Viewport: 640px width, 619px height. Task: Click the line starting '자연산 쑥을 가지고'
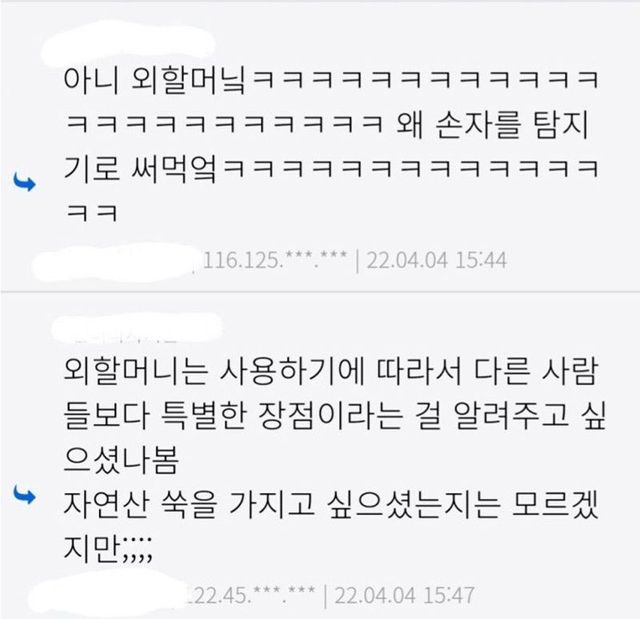pos(331,505)
